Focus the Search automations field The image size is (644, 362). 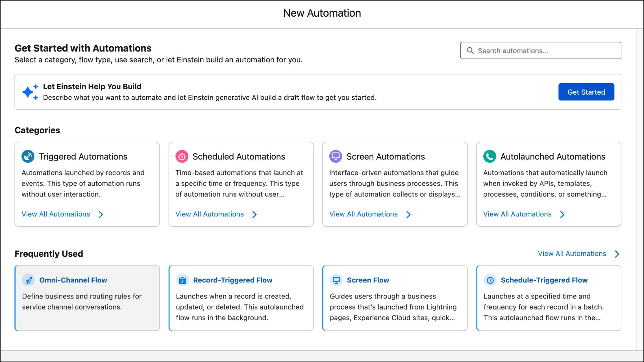click(541, 51)
